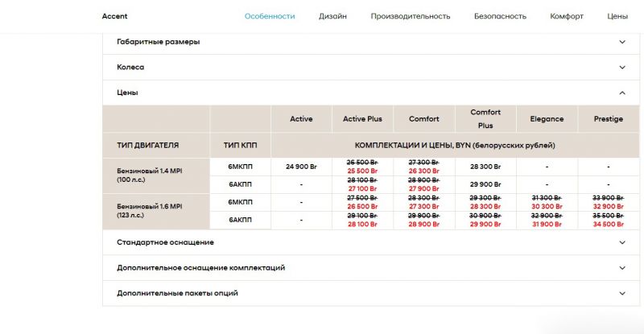The height and width of the screenshot is (334, 644).
Task: Click the 28 900 Br red price
Action: tap(424, 224)
